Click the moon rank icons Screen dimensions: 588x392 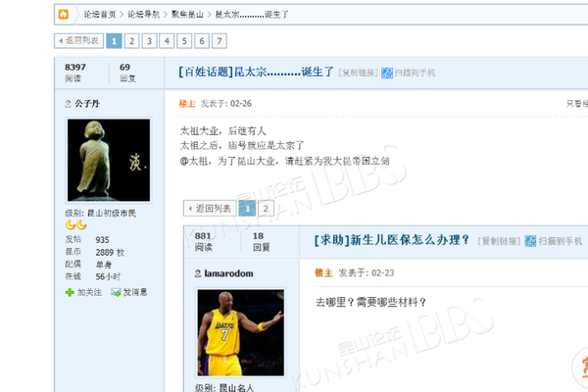coord(76,225)
